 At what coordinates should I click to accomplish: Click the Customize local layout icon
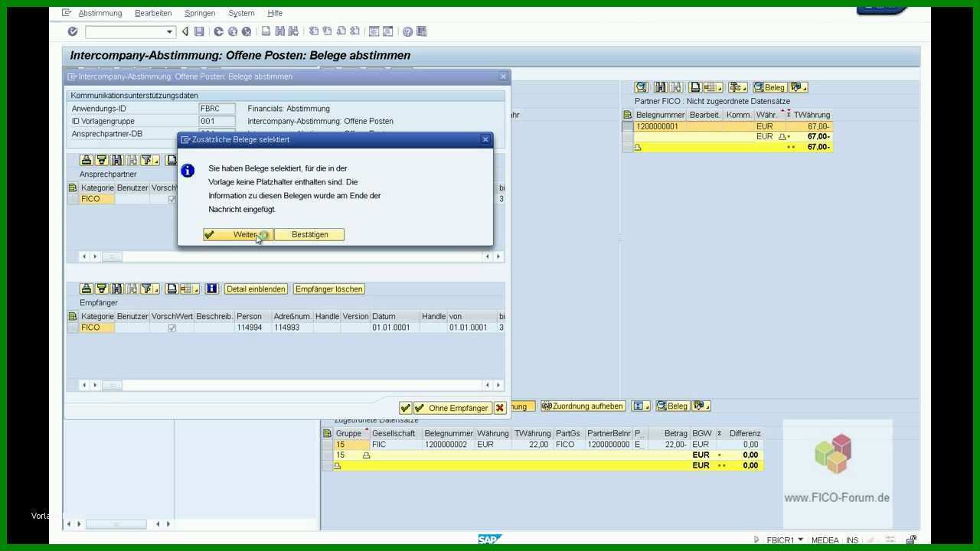point(422,31)
